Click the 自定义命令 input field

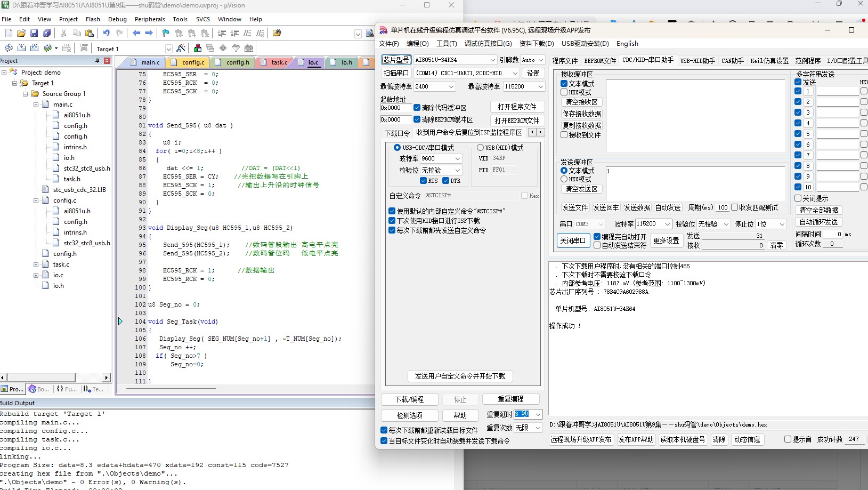[471, 196]
